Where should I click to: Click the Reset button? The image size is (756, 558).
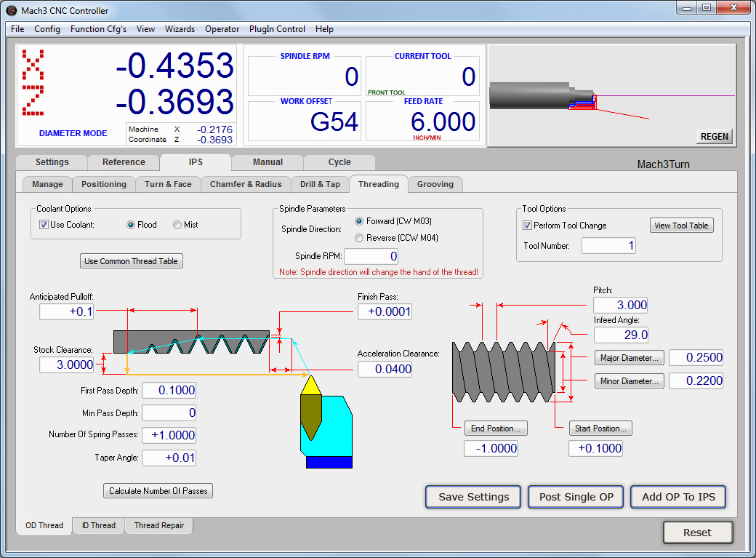click(698, 533)
